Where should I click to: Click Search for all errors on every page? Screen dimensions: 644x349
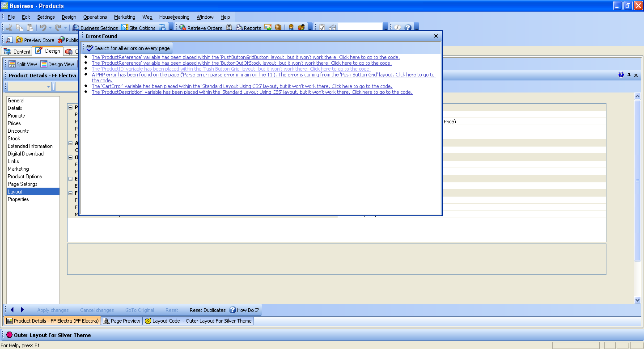coord(127,48)
